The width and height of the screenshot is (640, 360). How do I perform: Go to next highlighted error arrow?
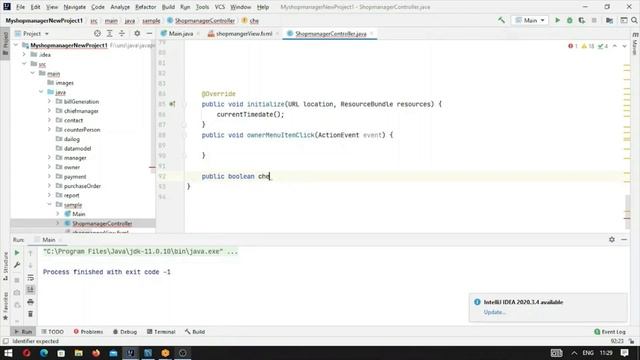[x=624, y=46]
